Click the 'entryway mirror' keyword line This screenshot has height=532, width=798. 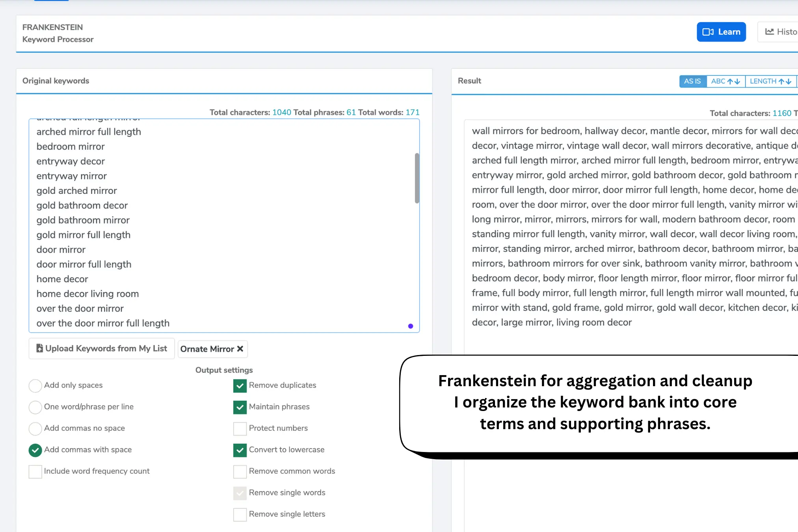point(72,176)
